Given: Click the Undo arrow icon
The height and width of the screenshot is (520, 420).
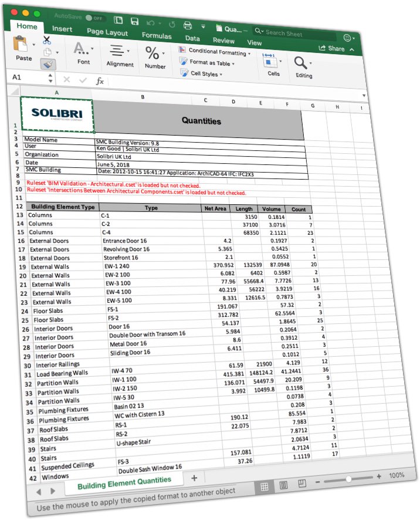Looking at the screenshot, I should coord(151,23).
